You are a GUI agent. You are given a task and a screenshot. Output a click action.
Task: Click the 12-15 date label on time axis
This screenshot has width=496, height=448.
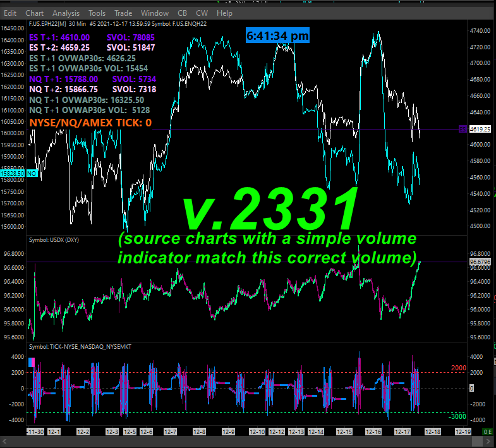[x=344, y=432]
